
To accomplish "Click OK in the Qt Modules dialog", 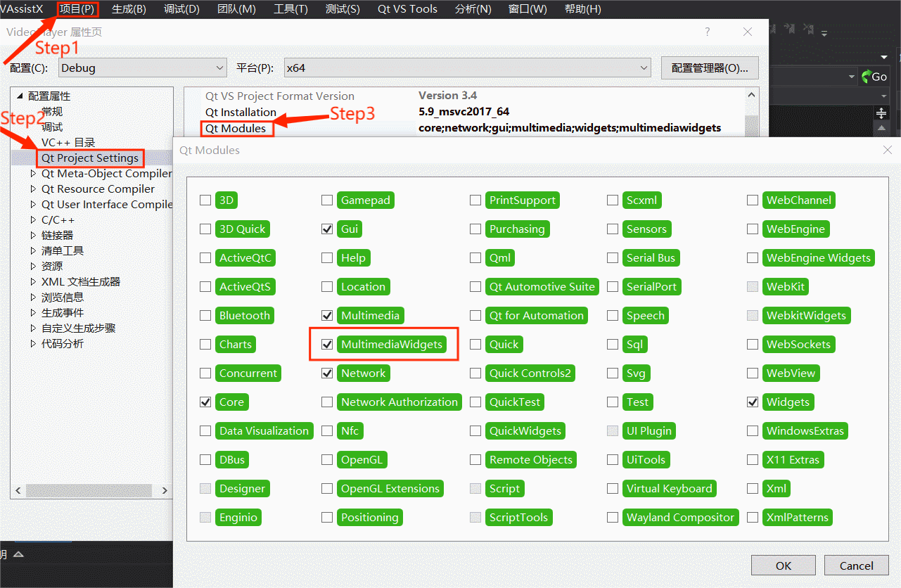I will point(783,565).
